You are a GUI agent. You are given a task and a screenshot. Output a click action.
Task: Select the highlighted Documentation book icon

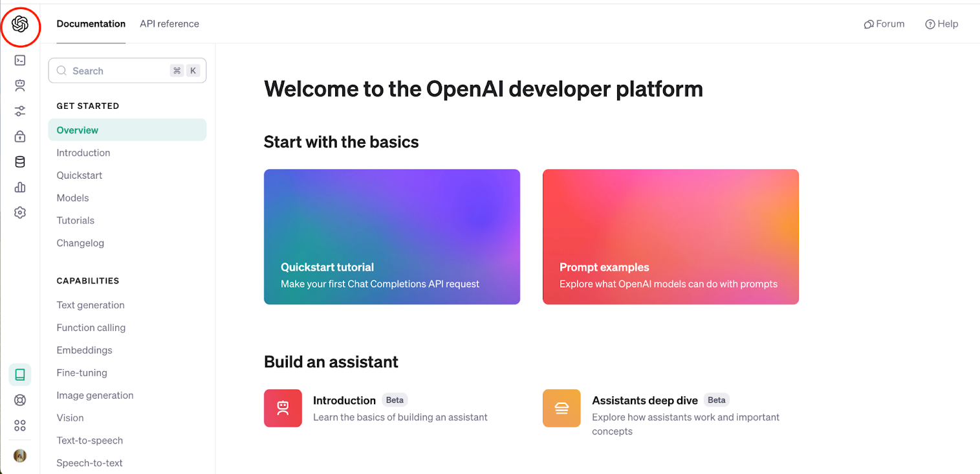(x=19, y=374)
